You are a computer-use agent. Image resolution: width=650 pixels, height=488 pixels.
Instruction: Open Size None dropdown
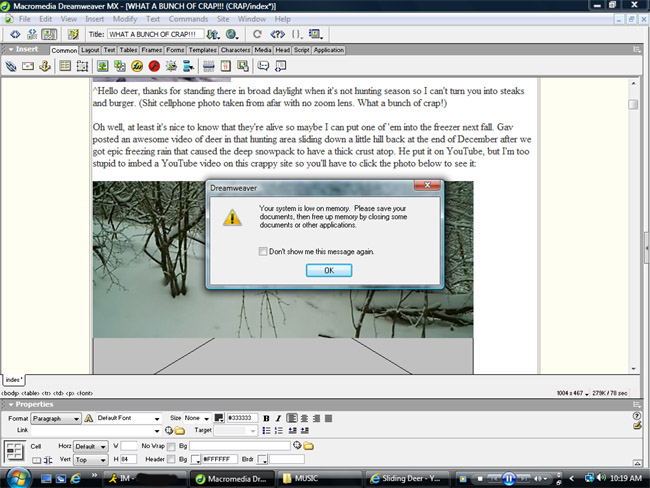197,418
